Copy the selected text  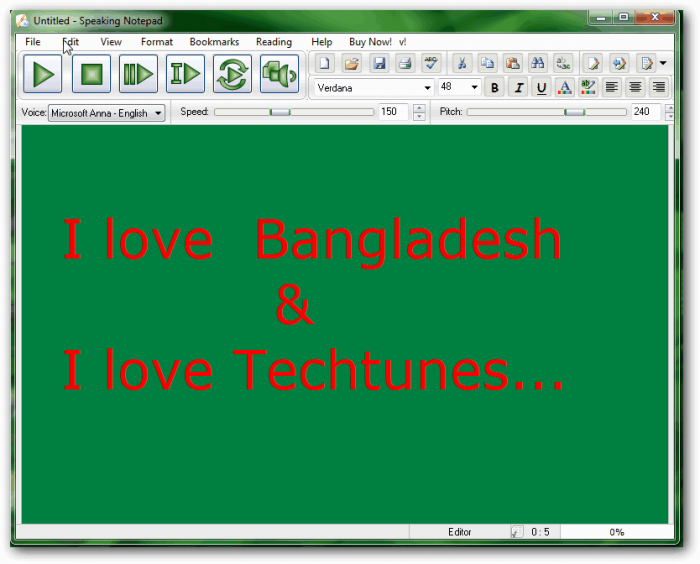click(488, 63)
